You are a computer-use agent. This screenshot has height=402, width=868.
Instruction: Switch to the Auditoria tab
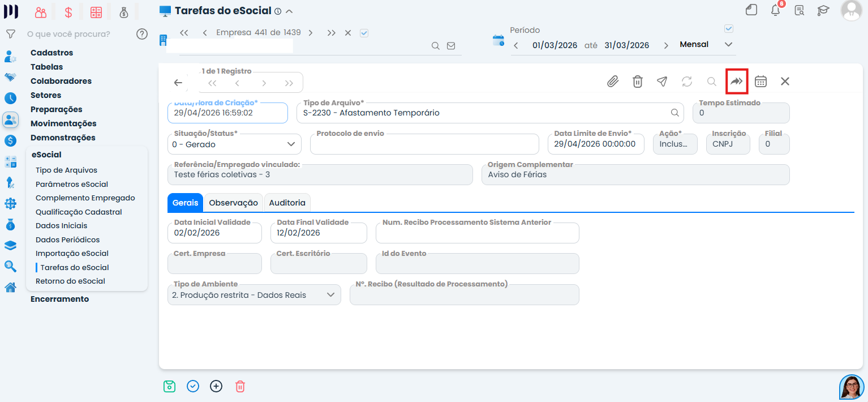pyautogui.click(x=287, y=203)
